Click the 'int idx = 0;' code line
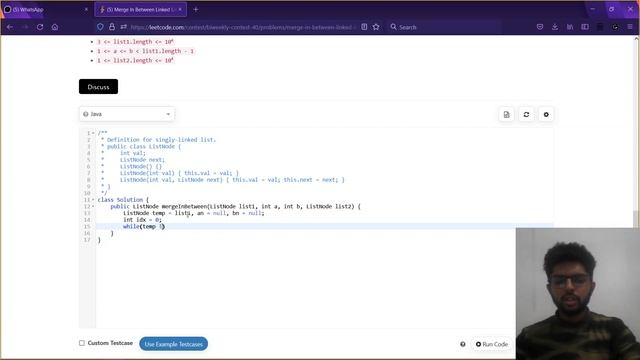640x360 pixels. pos(142,220)
